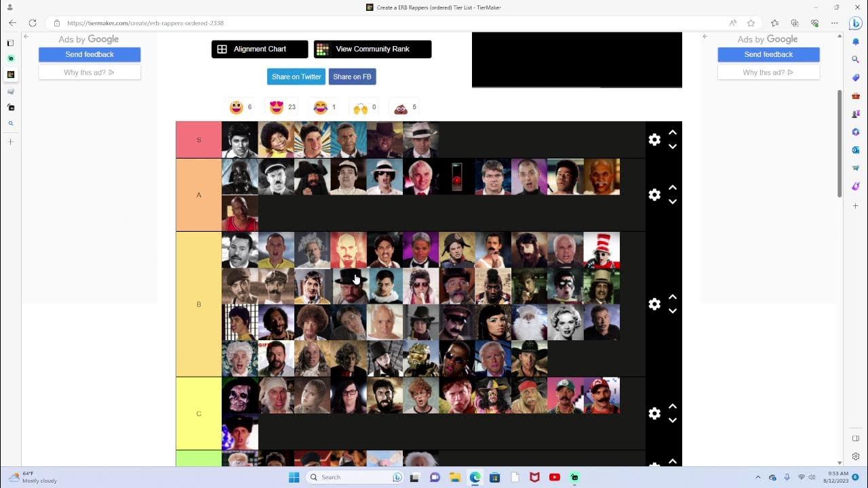Open settings gear for the B tier row
The height and width of the screenshot is (488, 868).
pyautogui.click(x=654, y=304)
